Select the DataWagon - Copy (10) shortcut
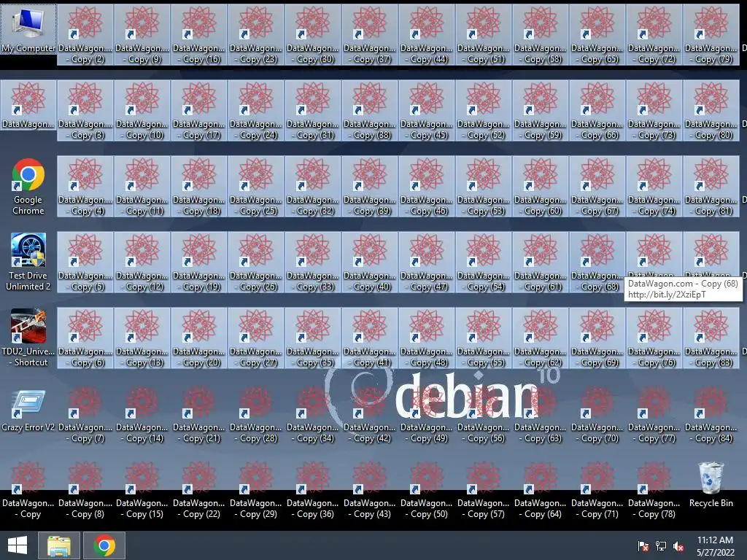Image resolution: width=747 pixels, height=560 pixels. [x=142, y=111]
